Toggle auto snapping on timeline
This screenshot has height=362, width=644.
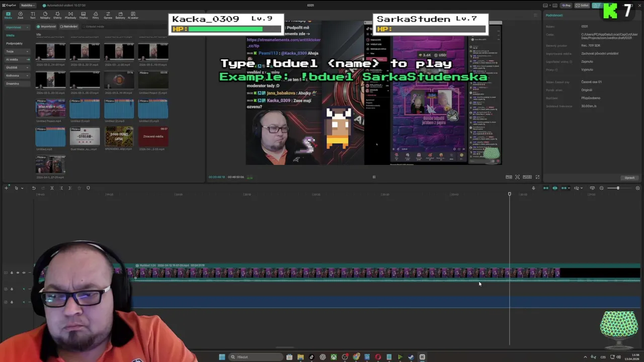point(555,188)
